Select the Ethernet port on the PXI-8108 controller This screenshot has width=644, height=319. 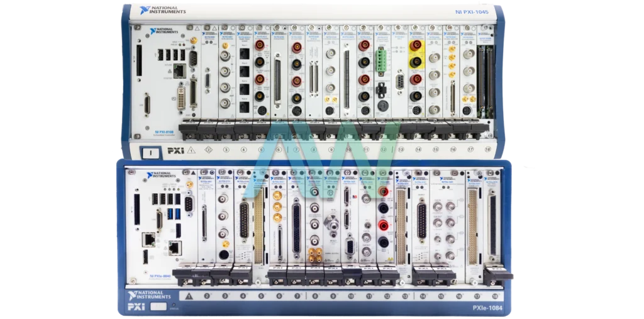click(x=179, y=70)
